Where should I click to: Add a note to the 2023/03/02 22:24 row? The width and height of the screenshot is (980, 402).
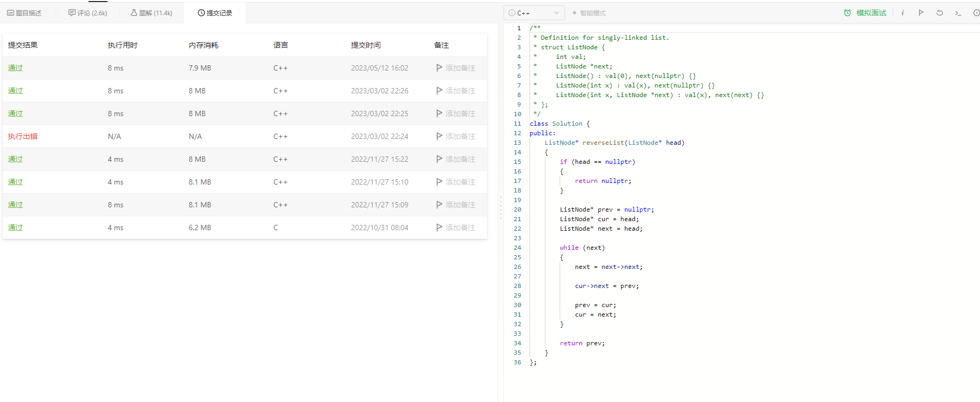[456, 136]
